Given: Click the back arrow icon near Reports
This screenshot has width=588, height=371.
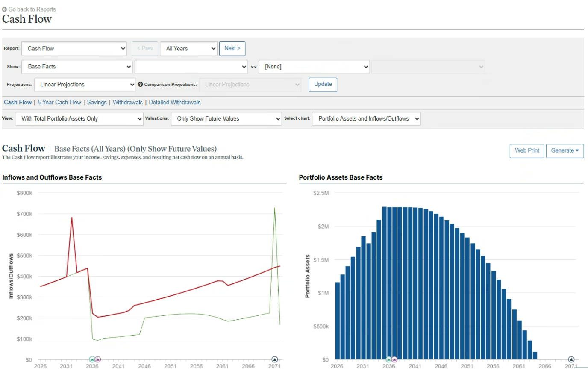Looking at the screenshot, I should [5, 9].
